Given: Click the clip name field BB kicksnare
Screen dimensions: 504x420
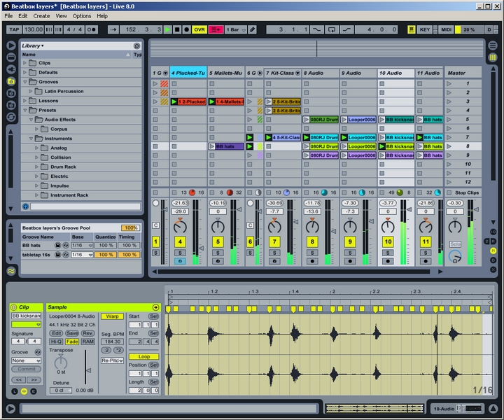Looking at the screenshot, I should pyautogui.click(x=27, y=316).
